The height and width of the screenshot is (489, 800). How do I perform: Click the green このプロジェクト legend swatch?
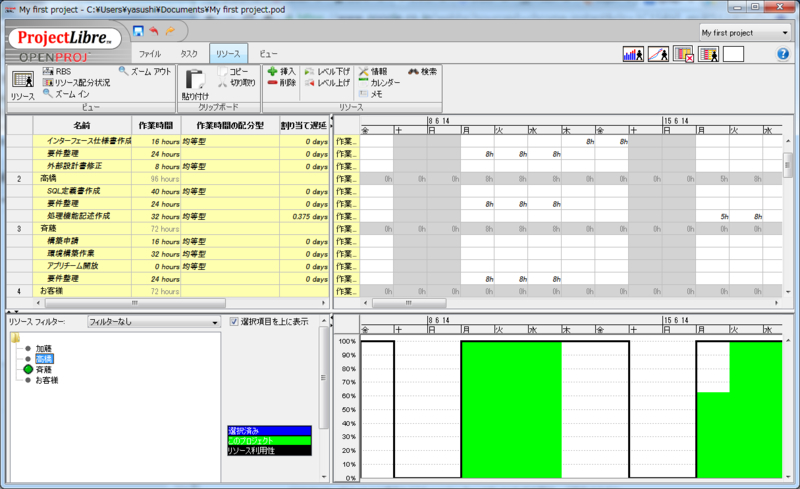269,441
